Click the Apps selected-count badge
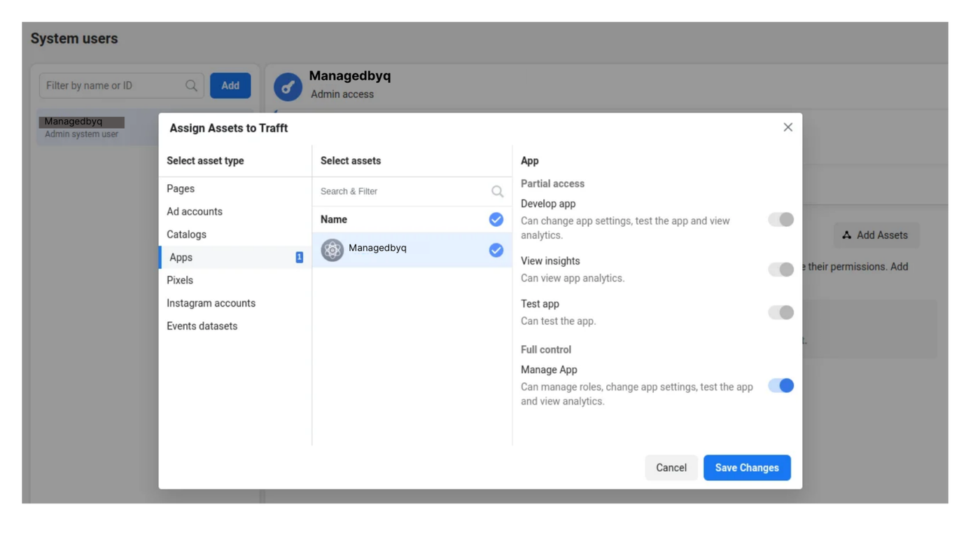The height and width of the screenshot is (551, 980). tap(299, 257)
